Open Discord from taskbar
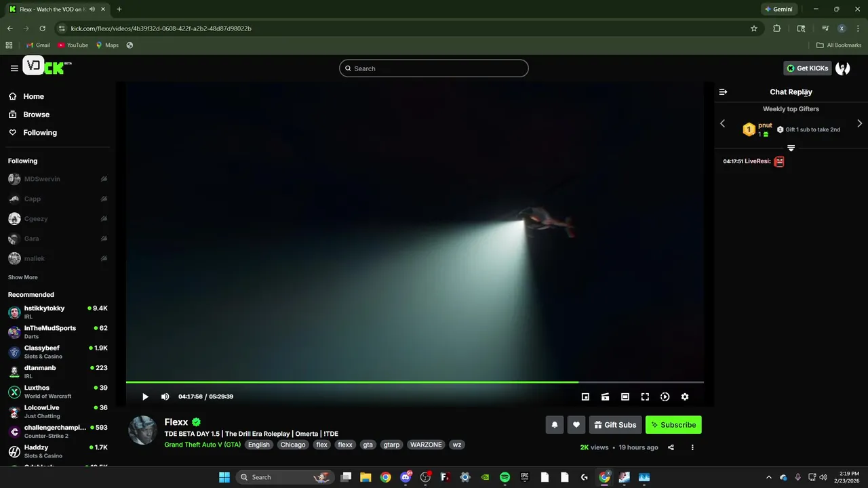The width and height of the screenshot is (868, 488). coord(406,477)
